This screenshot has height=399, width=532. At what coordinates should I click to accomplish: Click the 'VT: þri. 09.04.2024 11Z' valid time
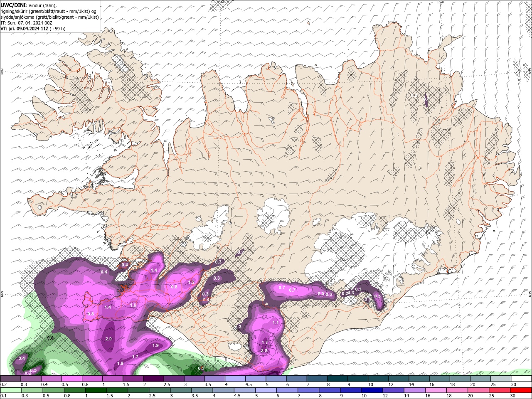24,29
